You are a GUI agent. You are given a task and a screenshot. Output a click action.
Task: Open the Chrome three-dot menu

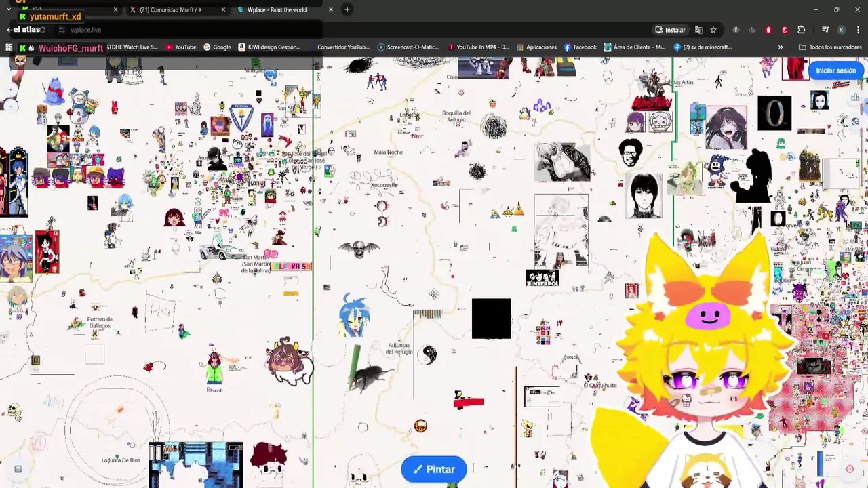coord(858,30)
